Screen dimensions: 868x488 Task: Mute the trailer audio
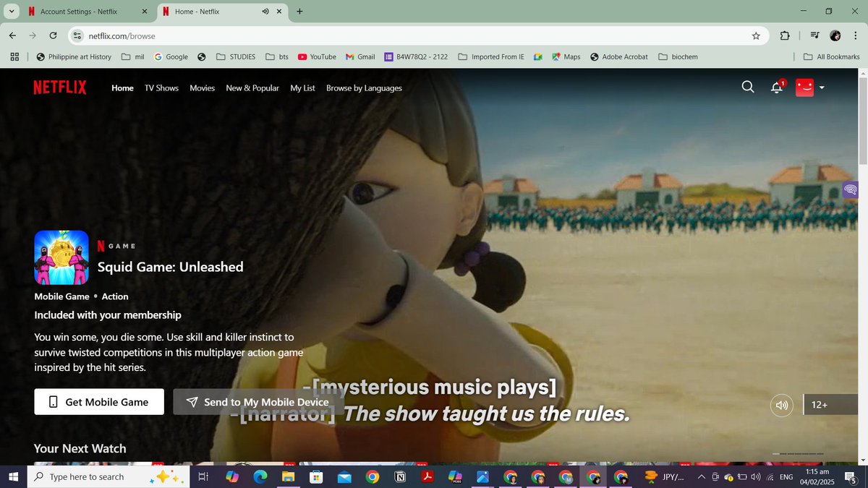[782, 405]
